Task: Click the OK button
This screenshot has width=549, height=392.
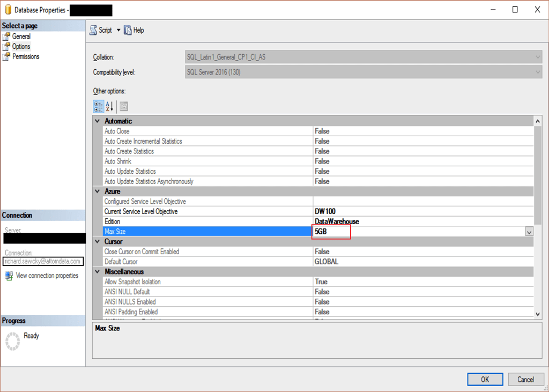Action: (x=485, y=379)
